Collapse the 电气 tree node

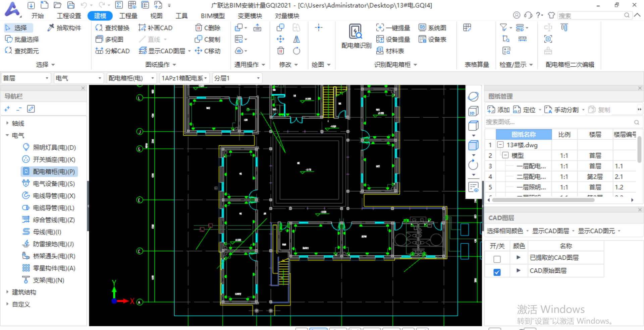(x=7, y=135)
